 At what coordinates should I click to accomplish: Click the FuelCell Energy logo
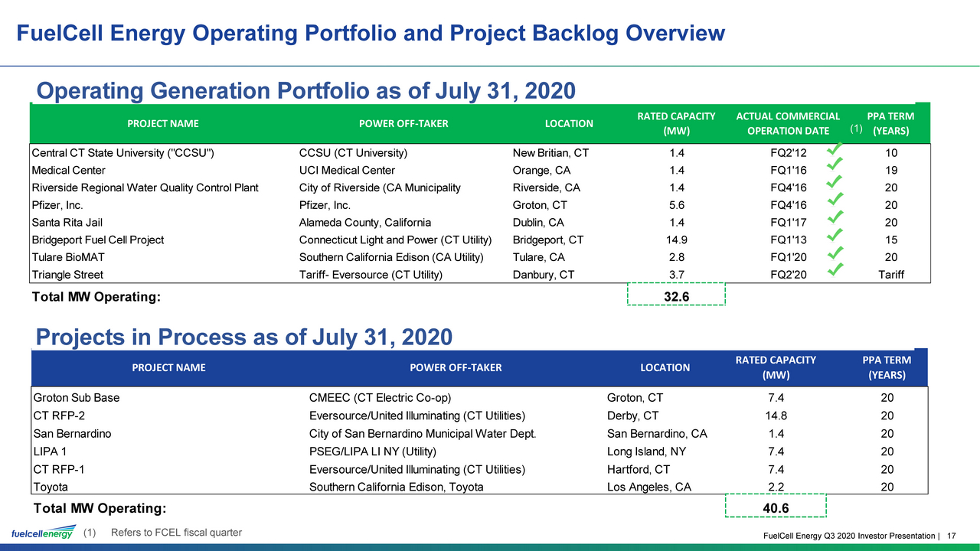tap(42, 533)
